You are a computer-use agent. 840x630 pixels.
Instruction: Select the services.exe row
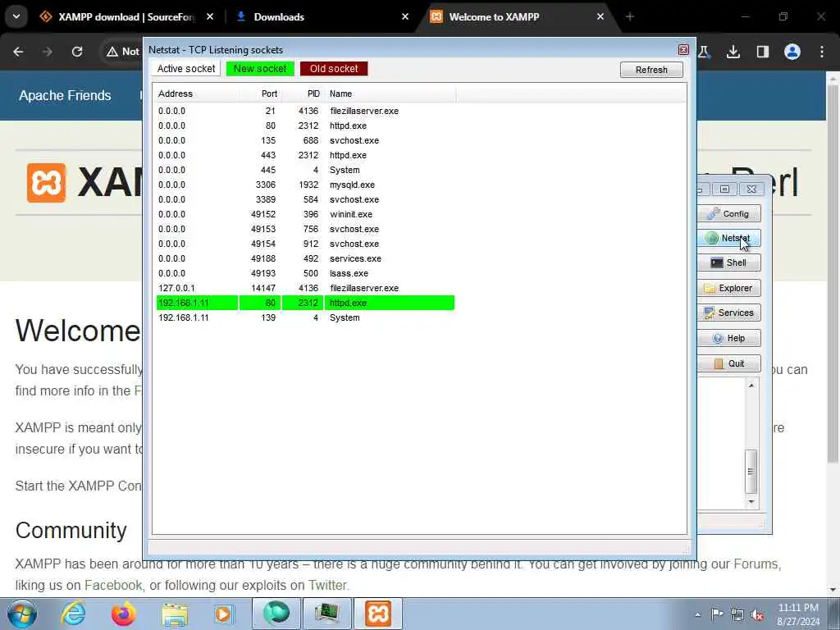305,258
